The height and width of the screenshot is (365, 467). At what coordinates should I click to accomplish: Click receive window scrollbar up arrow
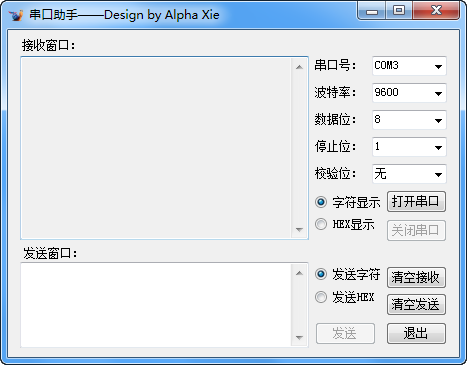[x=299, y=67]
